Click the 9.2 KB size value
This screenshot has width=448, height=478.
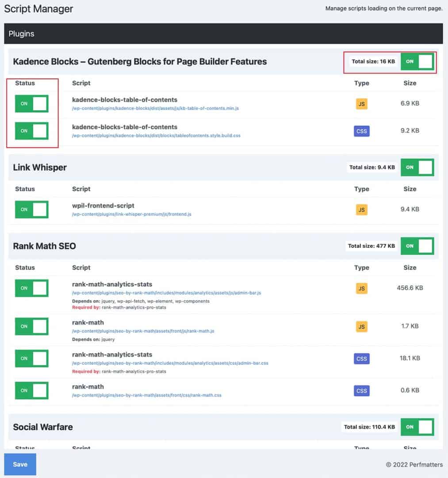point(410,131)
